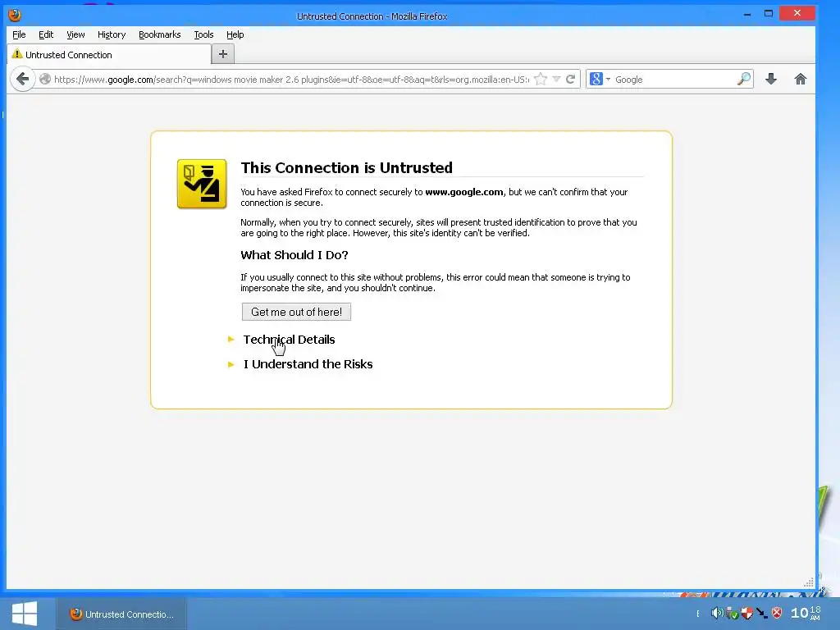Click the Windows Start button
The width and height of the screenshot is (840, 630).
pos(25,614)
